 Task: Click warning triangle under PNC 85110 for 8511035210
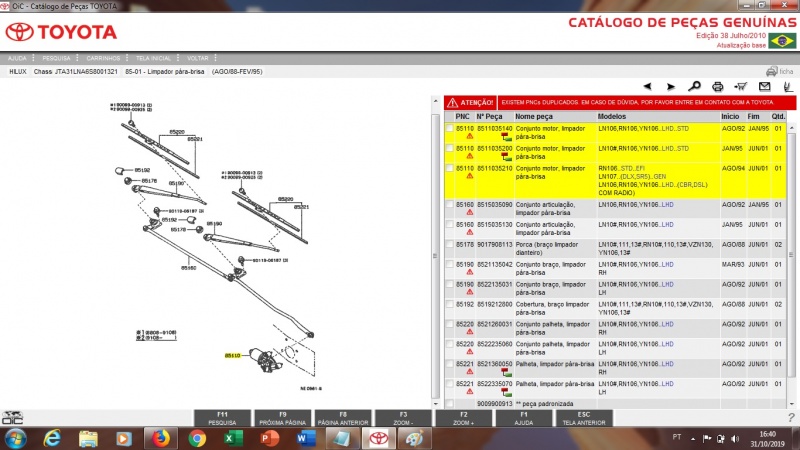point(469,176)
